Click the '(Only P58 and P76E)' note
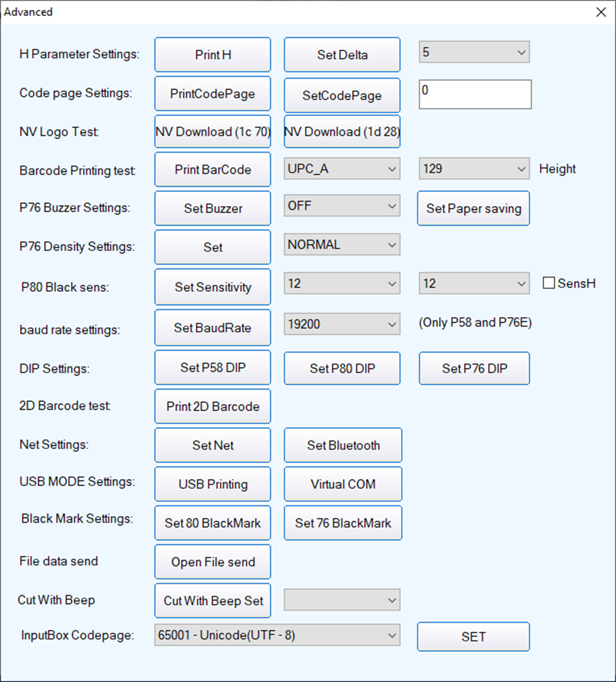Image resolution: width=616 pixels, height=682 pixels. [x=475, y=322]
